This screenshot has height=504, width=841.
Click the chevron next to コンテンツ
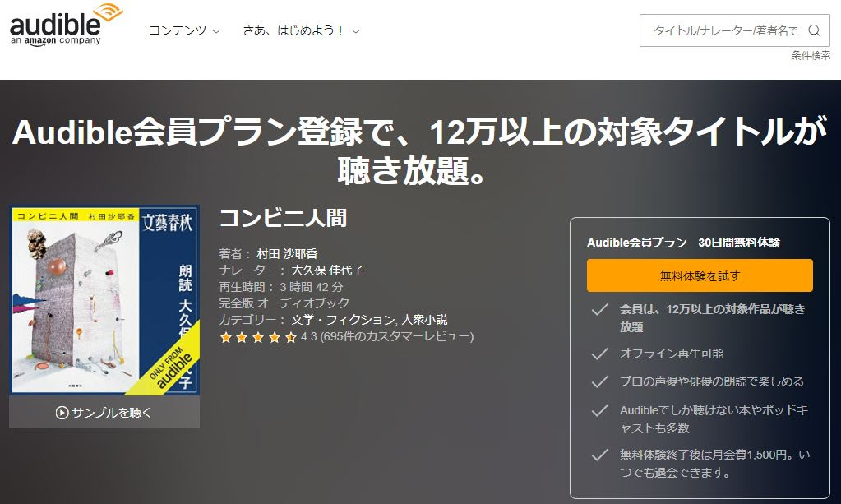pyautogui.click(x=216, y=31)
